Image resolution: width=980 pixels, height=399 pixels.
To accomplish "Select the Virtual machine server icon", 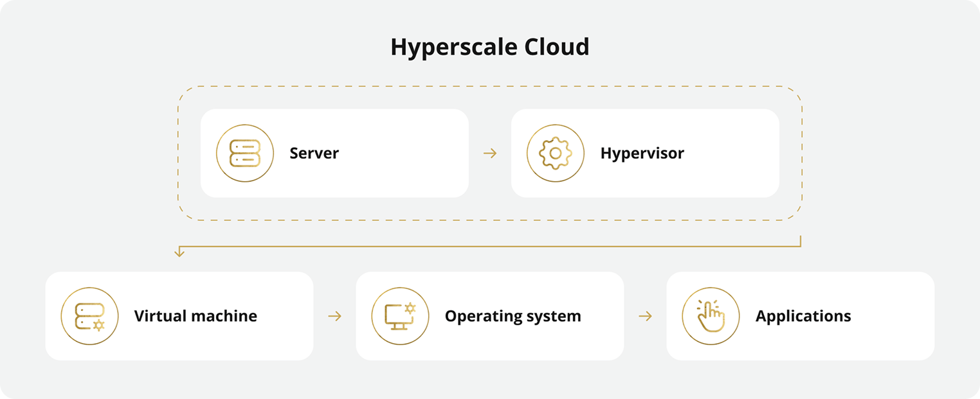I will coord(89,315).
